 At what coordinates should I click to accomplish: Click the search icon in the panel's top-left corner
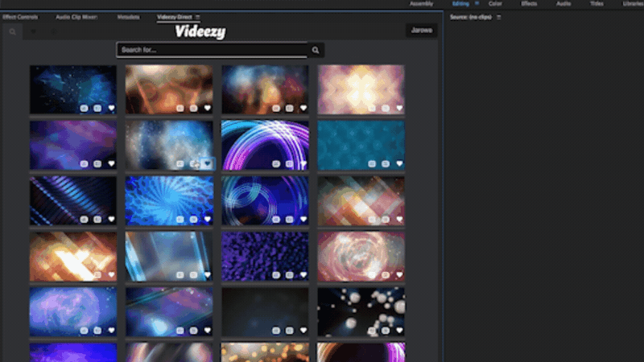pyautogui.click(x=13, y=32)
